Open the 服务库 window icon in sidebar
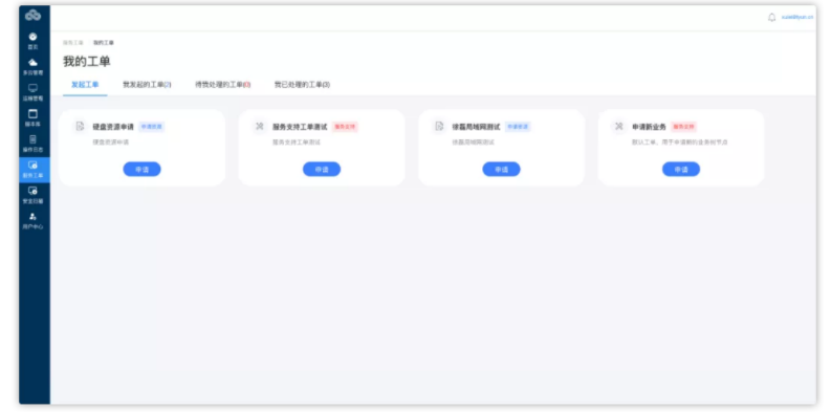Image resolution: width=831 pixels, height=417 pixels. 33,118
